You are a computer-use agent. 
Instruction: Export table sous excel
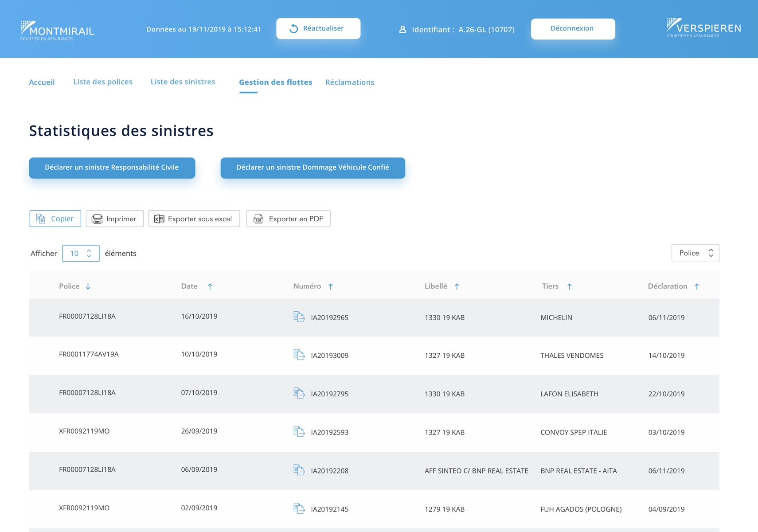[x=194, y=219]
